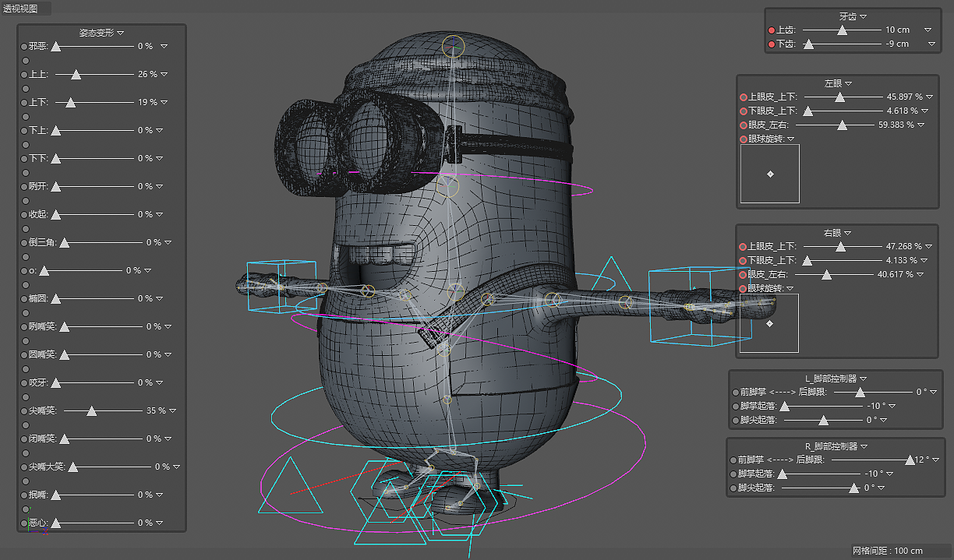
Task: Click the 47.268 % value in 右眼
Action: (x=904, y=246)
